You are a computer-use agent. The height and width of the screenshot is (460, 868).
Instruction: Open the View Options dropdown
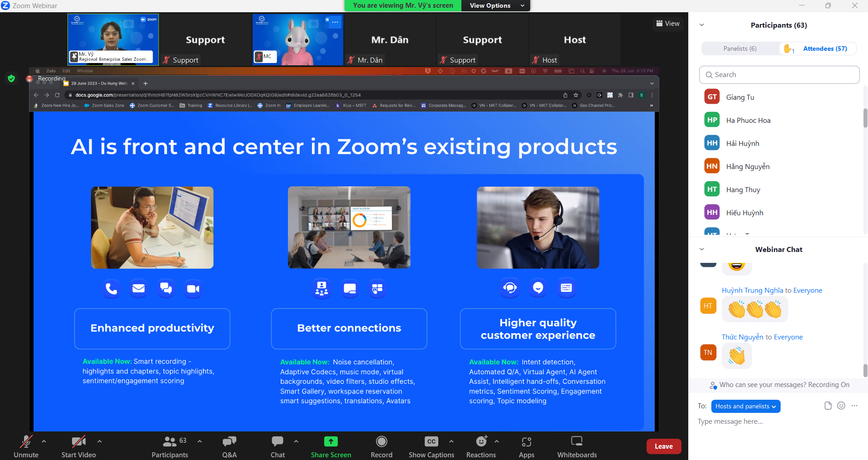click(495, 5)
